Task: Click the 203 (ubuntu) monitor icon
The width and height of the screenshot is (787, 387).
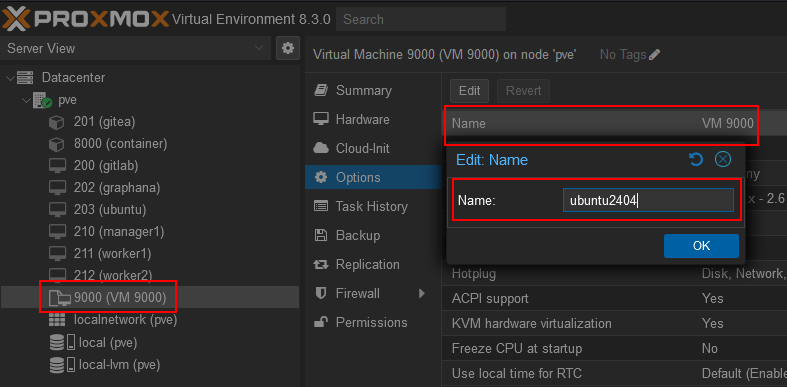Action: [x=57, y=209]
